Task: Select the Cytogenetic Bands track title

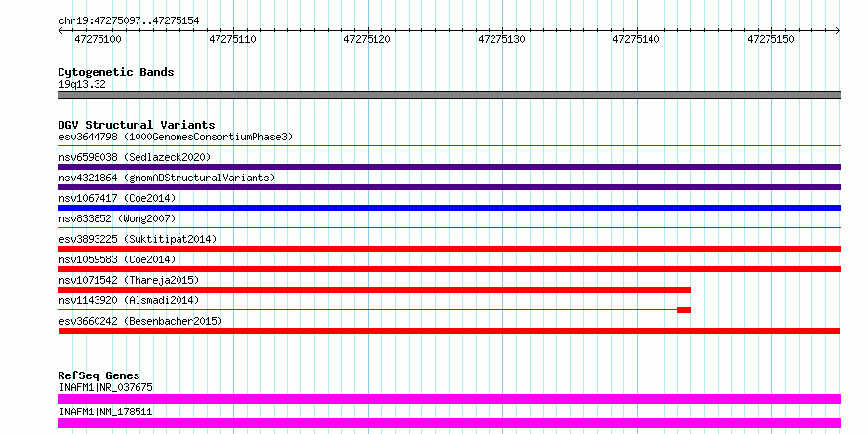Action: point(116,72)
